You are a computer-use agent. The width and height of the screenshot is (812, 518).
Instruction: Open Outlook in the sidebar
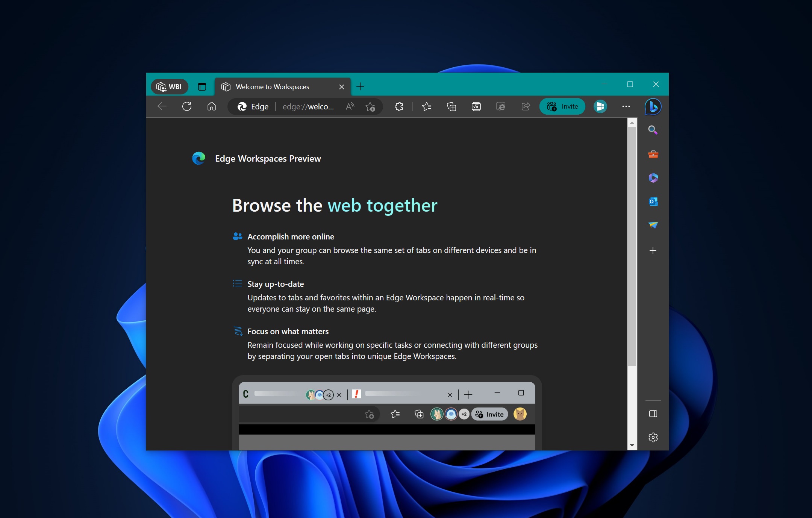point(653,201)
